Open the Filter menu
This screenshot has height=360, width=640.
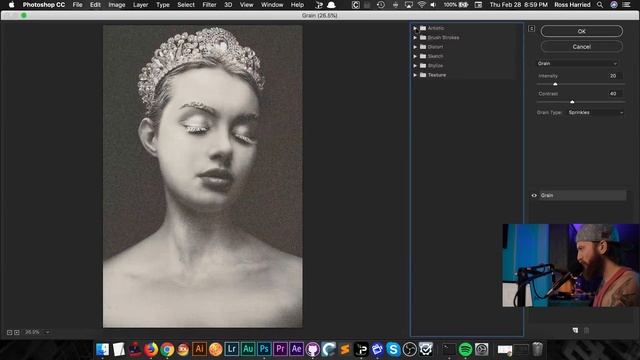pos(209,5)
